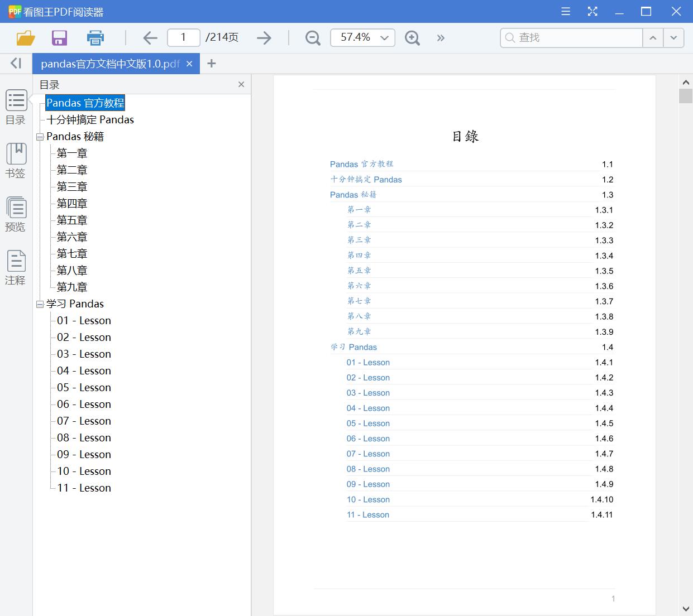
Task: Zoom in with the magnifier plus icon
Action: (412, 37)
